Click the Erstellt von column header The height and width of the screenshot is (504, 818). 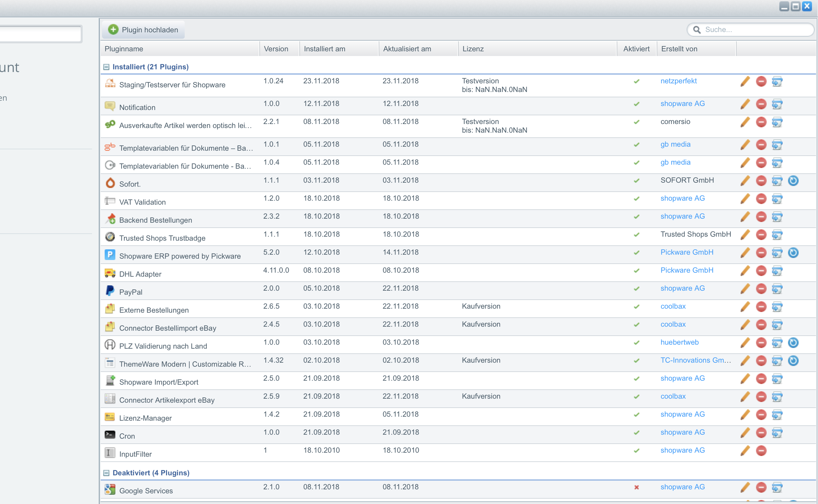tap(696, 49)
